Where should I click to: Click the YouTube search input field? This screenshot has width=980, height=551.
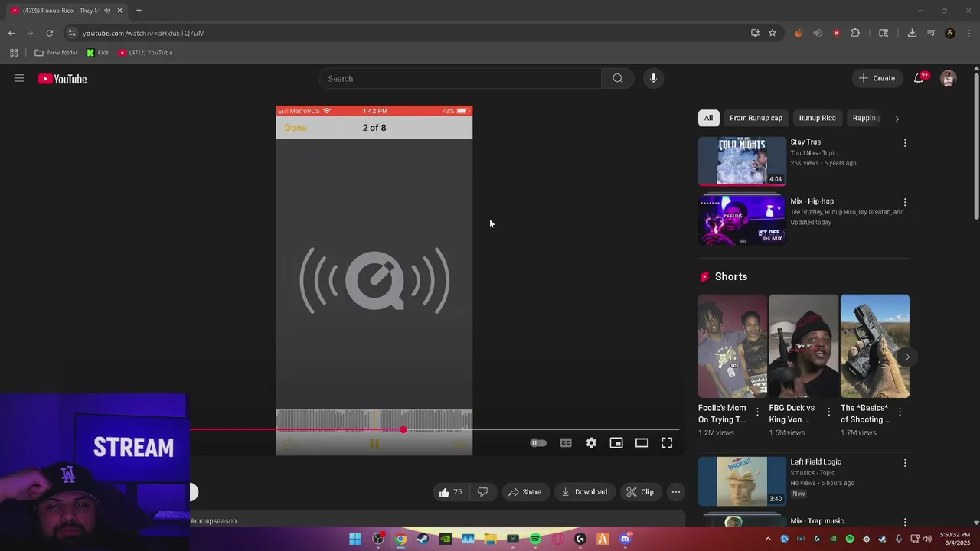[x=460, y=78]
